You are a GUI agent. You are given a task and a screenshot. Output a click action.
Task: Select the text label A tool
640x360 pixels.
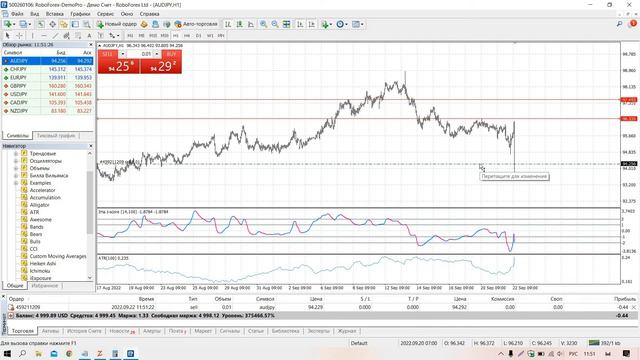point(89,36)
